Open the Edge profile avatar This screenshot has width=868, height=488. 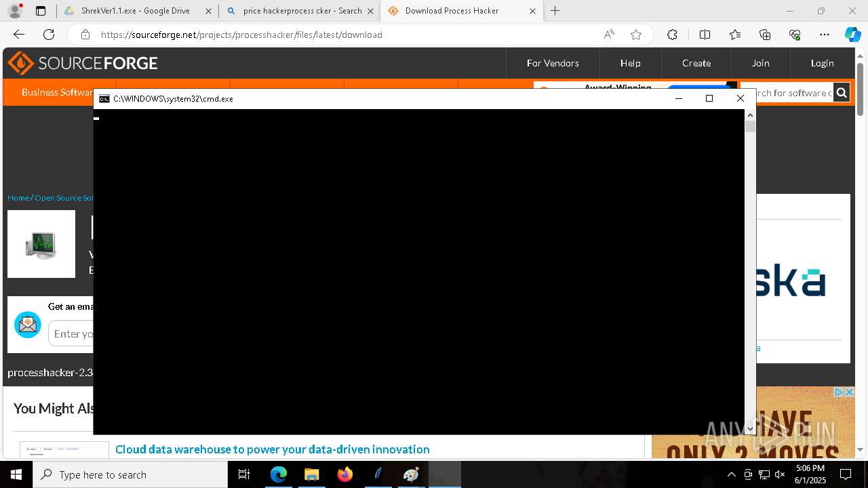pyautogui.click(x=15, y=11)
